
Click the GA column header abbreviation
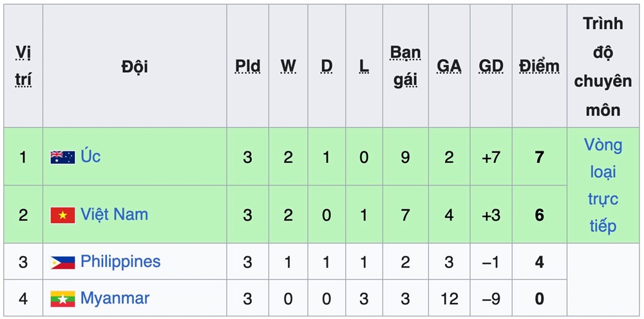(x=449, y=66)
